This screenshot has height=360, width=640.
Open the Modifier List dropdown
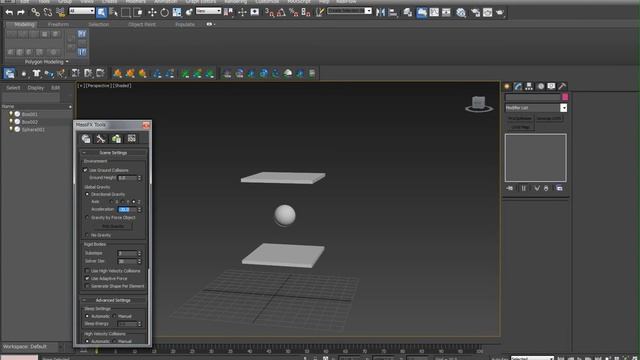click(x=563, y=108)
